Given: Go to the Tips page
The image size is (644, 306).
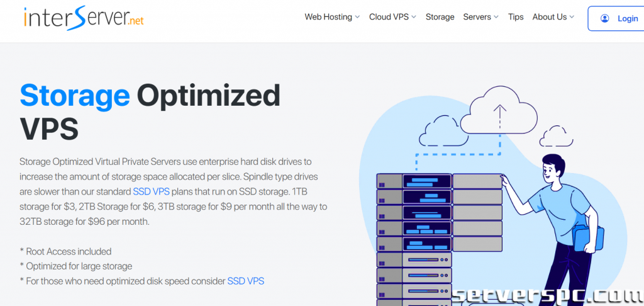Looking at the screenshot, I should pyautogui.click(x=516, y=17).
